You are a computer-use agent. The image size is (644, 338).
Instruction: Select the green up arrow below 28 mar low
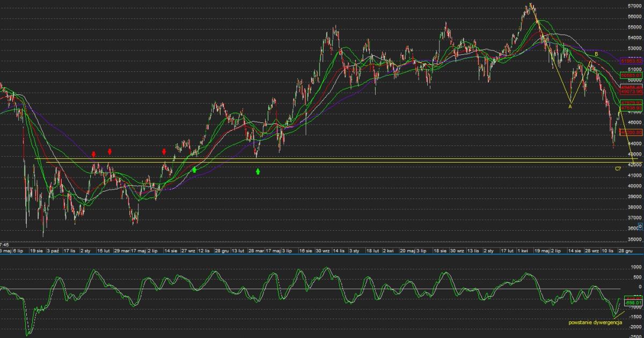(258, 171)
